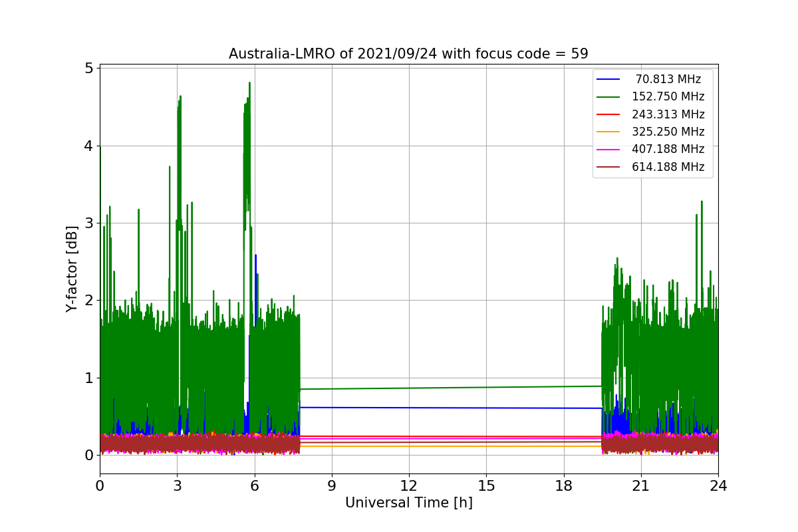Image resolution: width=798 pixels, height=532 pixels.
Task: Click the x-axis tick label '3'
Action: 177,485
